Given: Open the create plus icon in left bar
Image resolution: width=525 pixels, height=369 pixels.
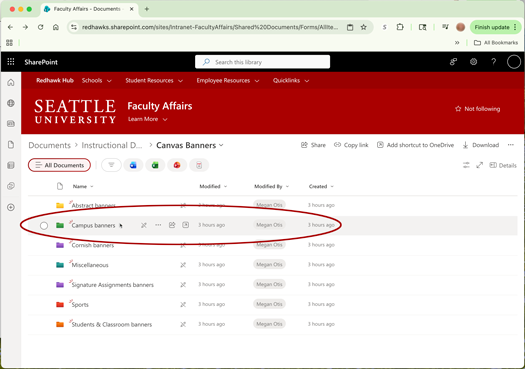Looking at the screenshot, I should tap(11, 207).
